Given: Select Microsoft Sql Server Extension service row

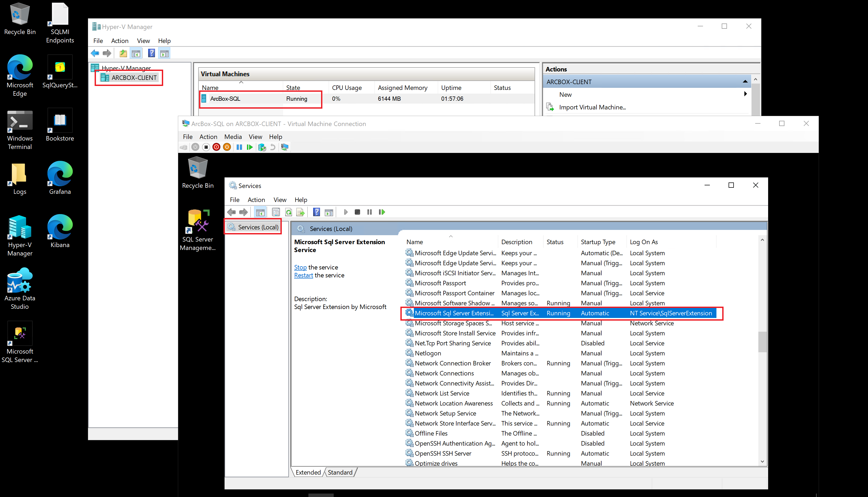Looking at the screenshot, I should 560,313.
